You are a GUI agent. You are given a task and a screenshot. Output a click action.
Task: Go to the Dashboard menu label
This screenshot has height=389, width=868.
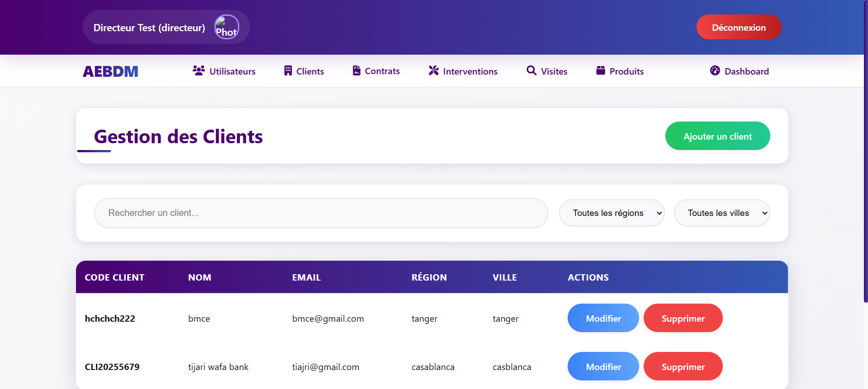(x=746, y=71)
